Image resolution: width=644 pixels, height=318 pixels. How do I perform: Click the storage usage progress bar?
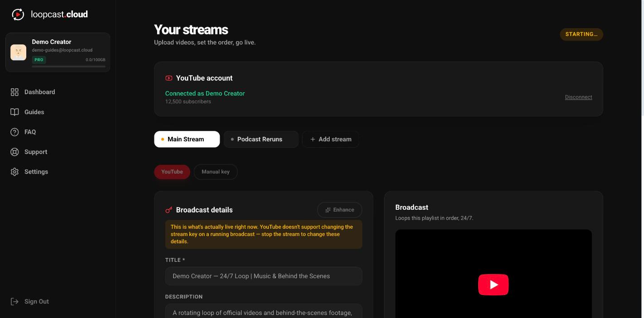tap(68, 66)
